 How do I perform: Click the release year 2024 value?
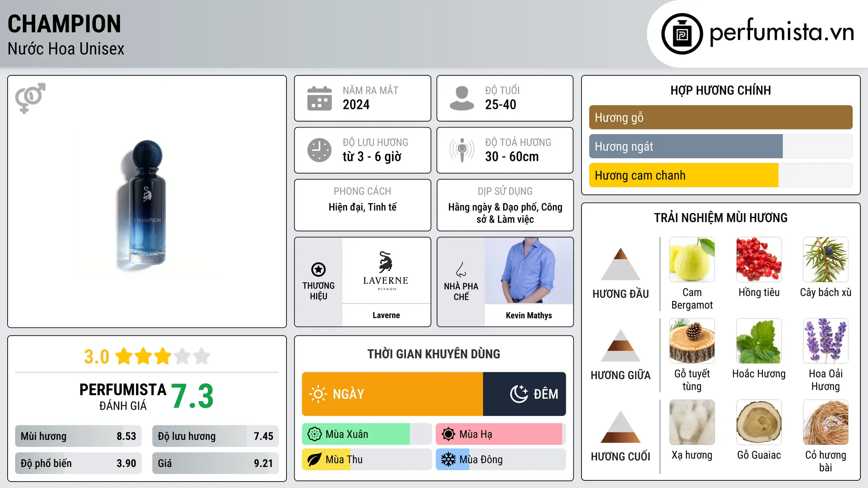[356, 105]
